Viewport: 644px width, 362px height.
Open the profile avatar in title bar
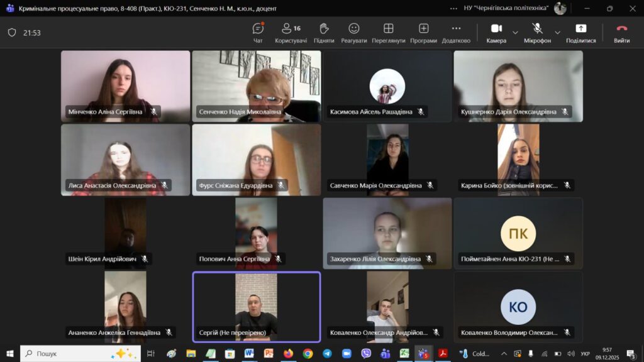[x=560, y=8]
